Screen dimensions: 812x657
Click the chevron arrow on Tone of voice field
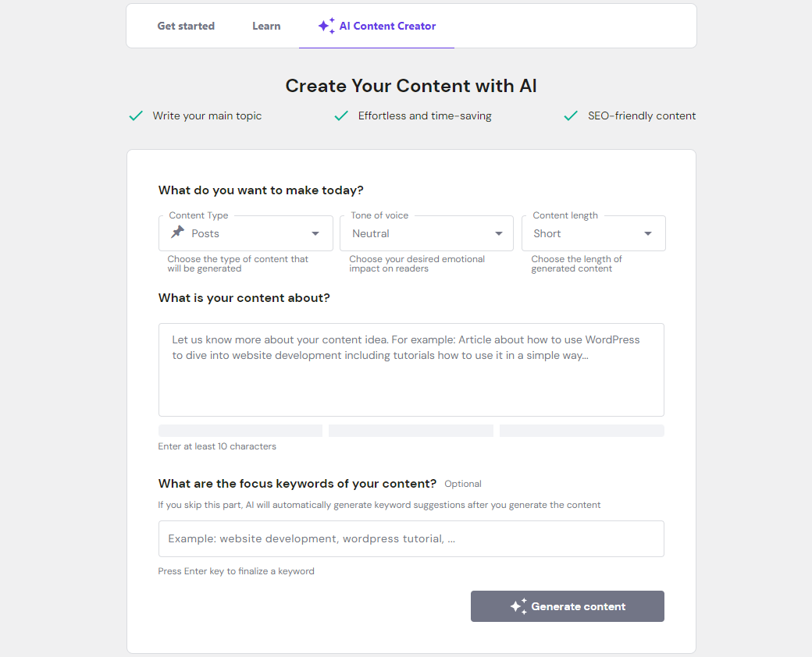[x=498, y=233]
